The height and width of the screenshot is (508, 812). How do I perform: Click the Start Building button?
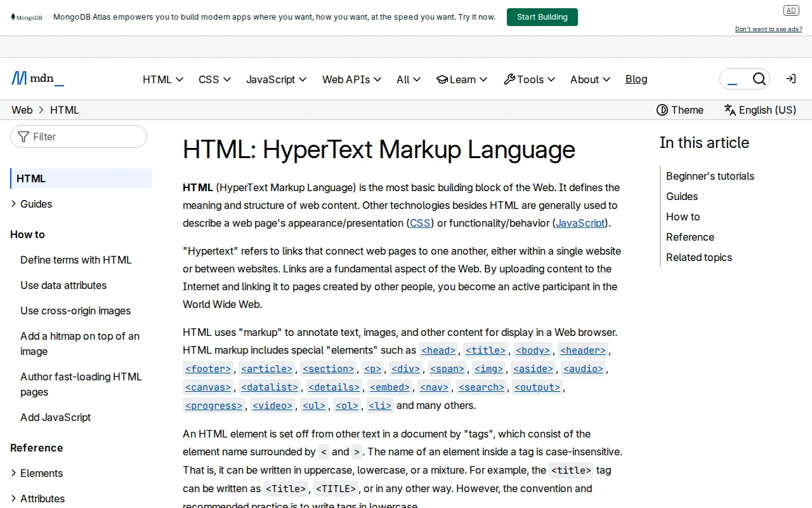542,17
